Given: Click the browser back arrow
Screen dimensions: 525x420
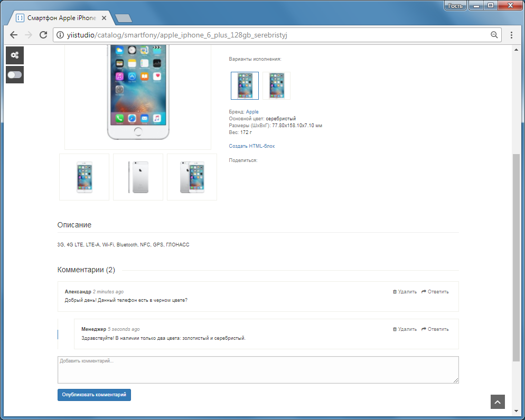Looking at the screenshot, I should (14, 35).
